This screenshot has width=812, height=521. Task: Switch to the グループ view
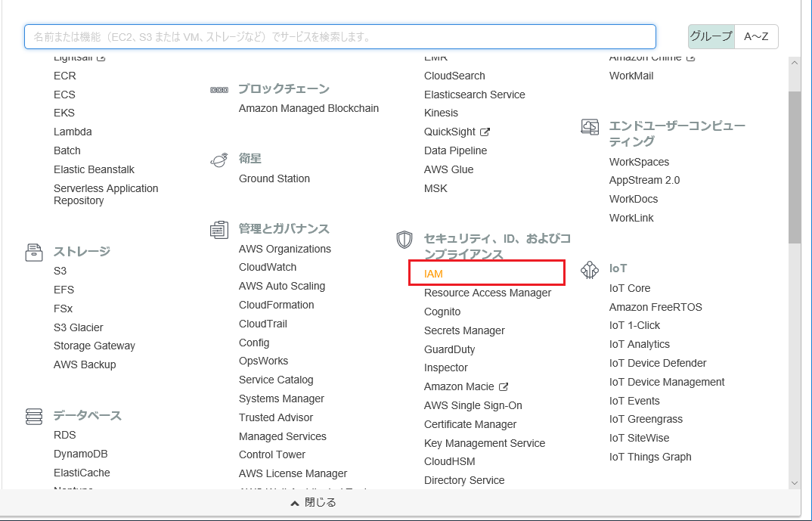point(711,36)
